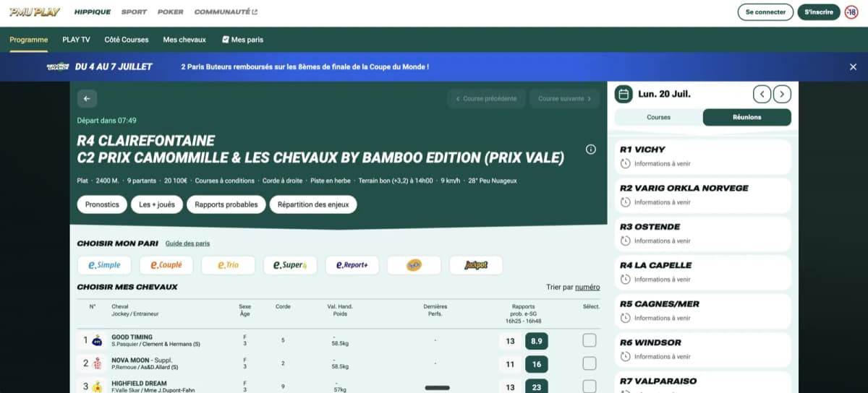Select the PLAY TV tab

tap(76, 40)
